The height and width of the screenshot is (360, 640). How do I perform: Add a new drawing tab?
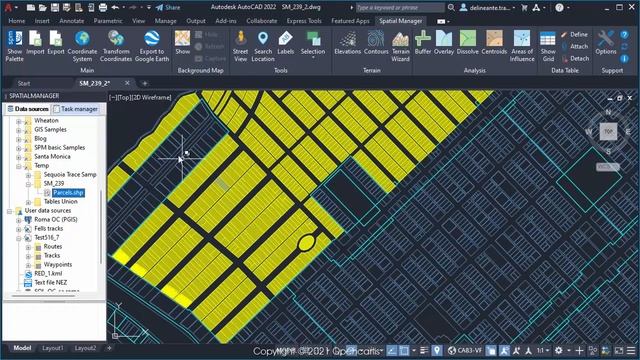pos(144,83)
